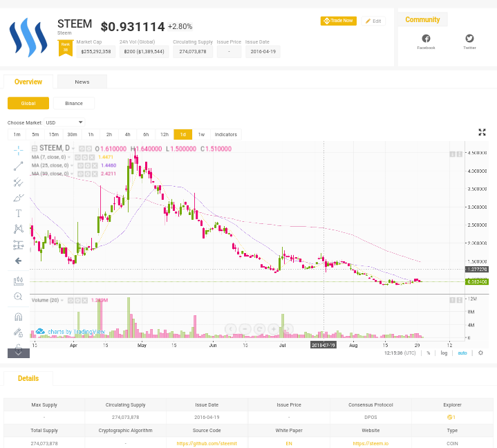
Task: Reset chart view with circular arrow
Action: tap(259, 329)
